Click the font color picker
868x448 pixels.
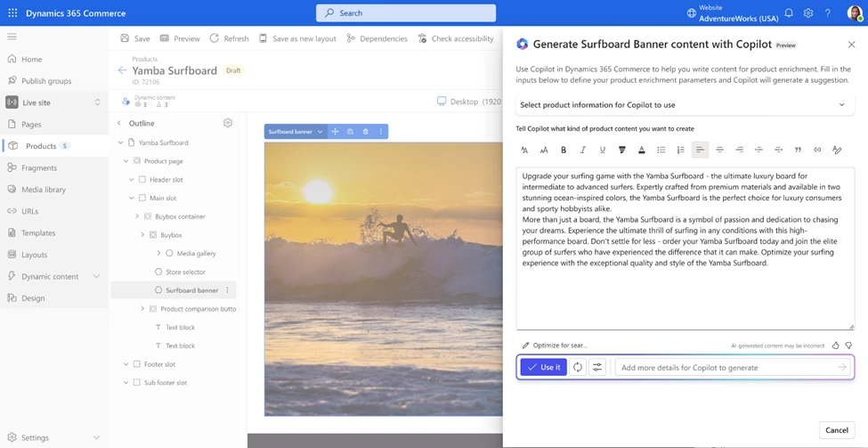tap(641, 150)
